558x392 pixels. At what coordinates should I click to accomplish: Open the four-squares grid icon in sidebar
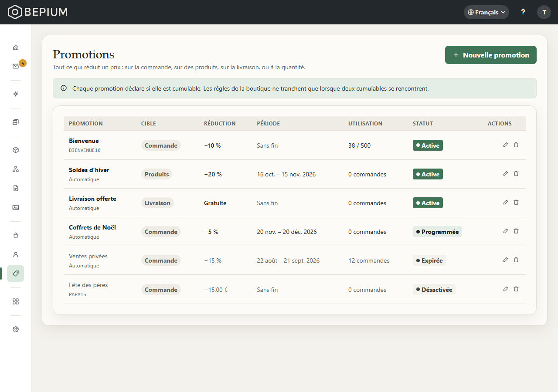[16, 301]
